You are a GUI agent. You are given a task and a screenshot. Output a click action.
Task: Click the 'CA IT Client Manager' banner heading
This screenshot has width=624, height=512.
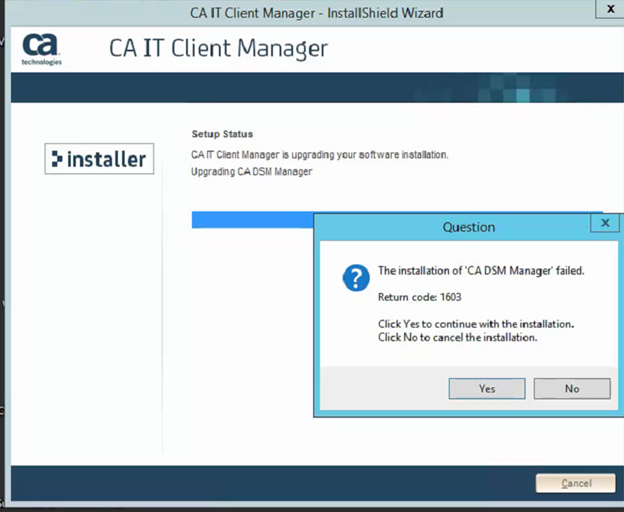point(218,49)
